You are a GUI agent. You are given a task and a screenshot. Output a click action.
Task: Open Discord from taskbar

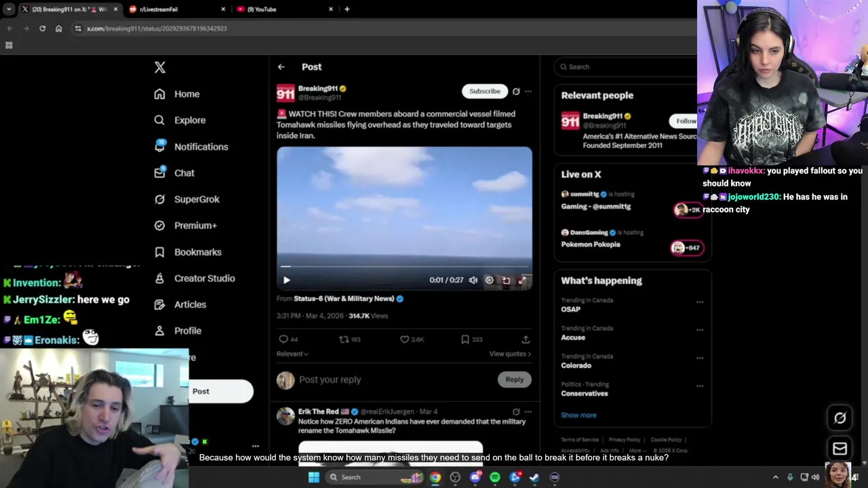point(475,477)
